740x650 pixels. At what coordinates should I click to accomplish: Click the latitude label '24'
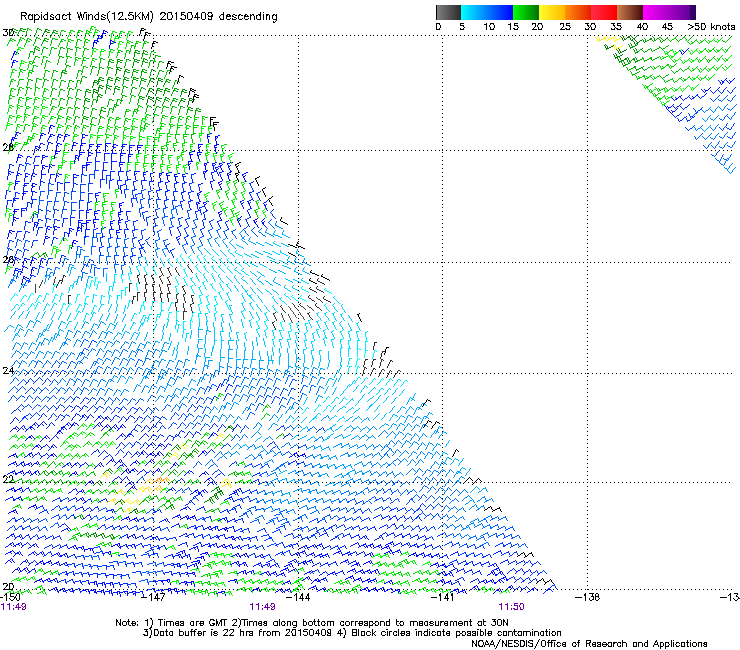pyautogui.click(x=8, y=371)
